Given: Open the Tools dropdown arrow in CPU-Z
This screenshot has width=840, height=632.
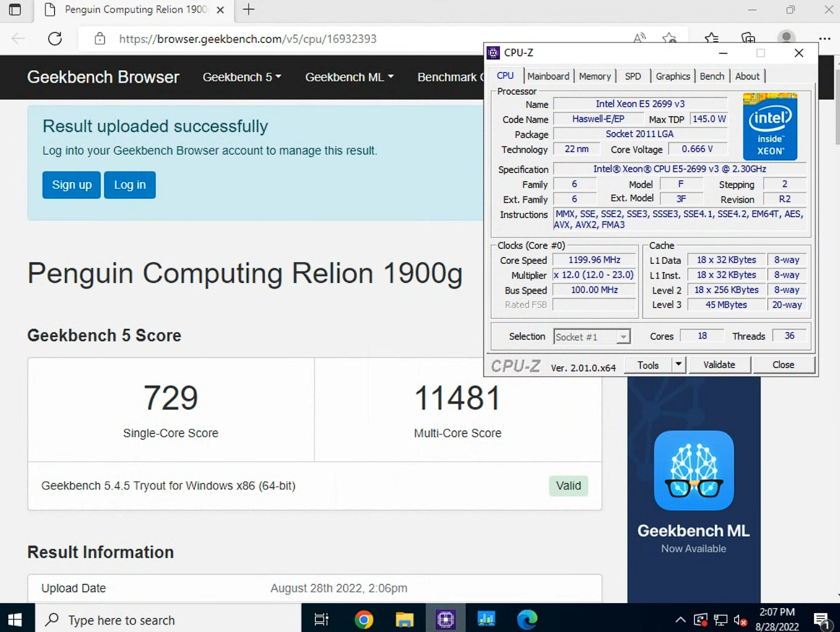Looking at the screenshot, I should (678, 364).
